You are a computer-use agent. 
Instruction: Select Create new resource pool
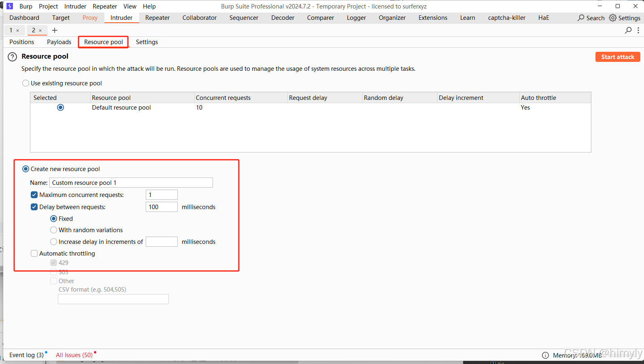tap(26, 169)
